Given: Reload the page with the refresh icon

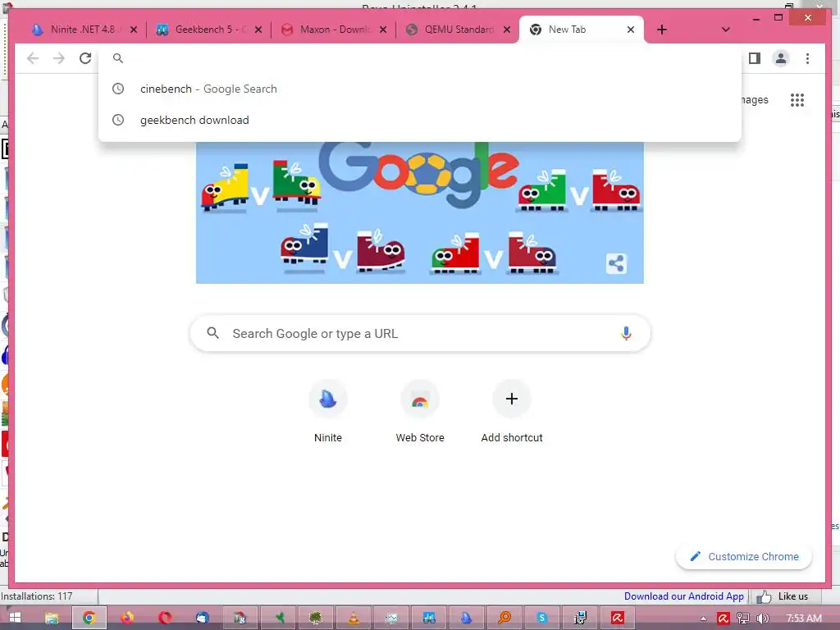Looking at the screenshot, I should pos(85,58).
